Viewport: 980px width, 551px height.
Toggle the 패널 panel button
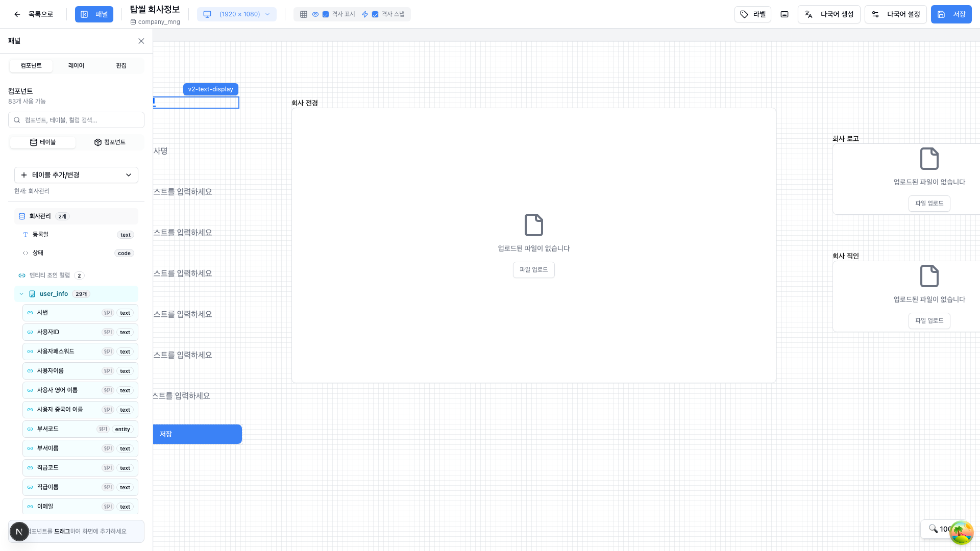[94, 14]
